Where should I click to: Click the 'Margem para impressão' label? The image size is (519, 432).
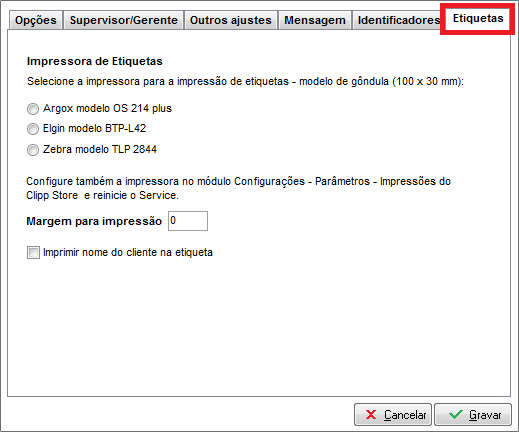(x=94, y=221)
